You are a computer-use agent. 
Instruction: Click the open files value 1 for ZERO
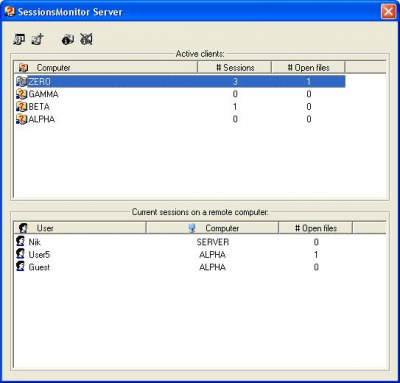(x=309, y=81)
